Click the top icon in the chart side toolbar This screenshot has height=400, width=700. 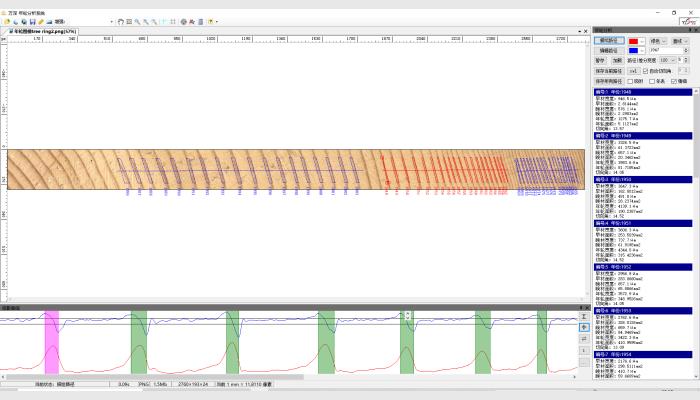(x=584, y=315)
